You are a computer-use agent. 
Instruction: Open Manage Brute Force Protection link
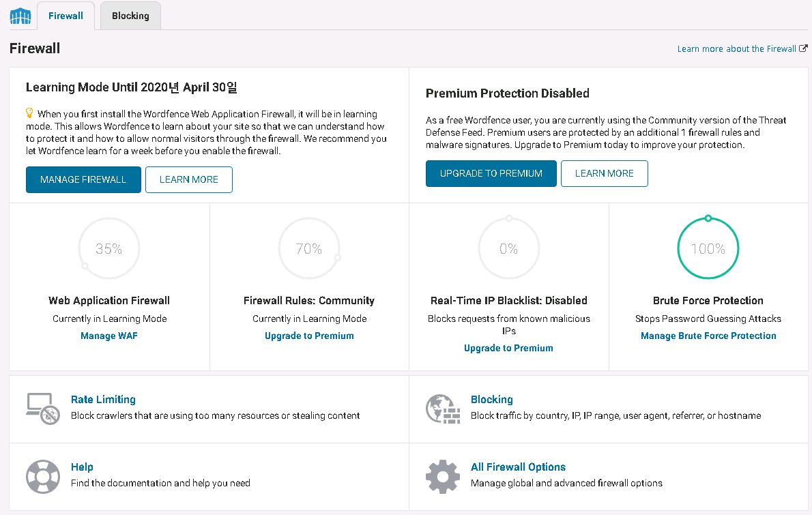point(708,336)
